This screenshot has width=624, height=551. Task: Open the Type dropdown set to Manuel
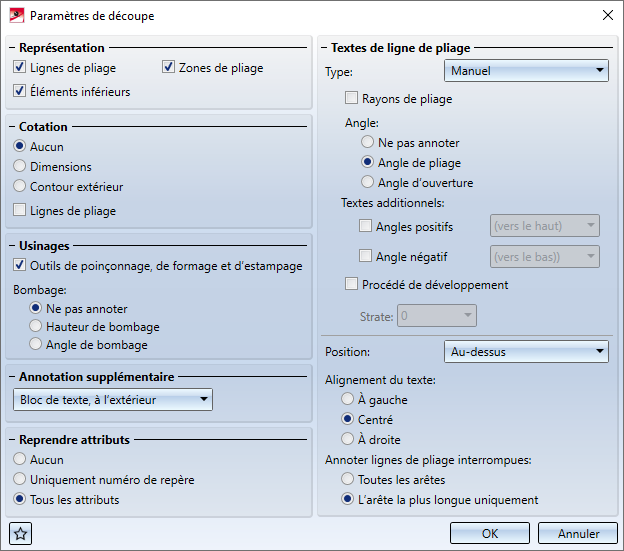pos(526,71)
